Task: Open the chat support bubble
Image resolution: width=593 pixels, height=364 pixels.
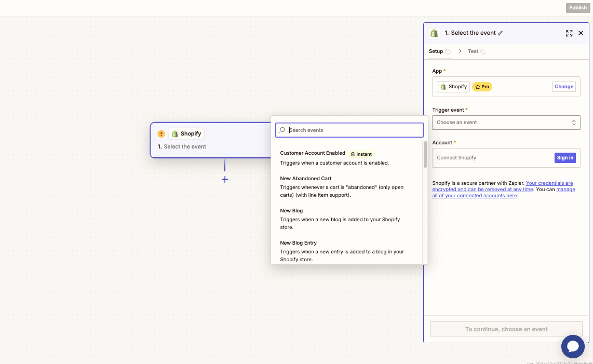Action: point(573,346)
